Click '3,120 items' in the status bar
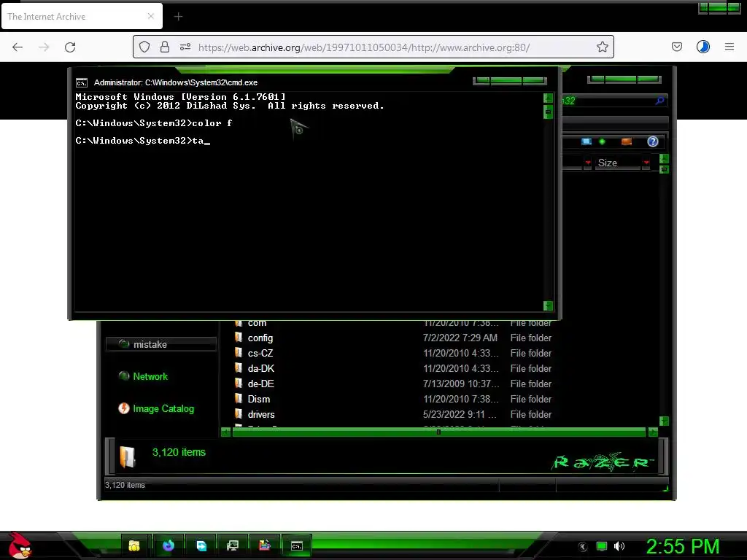Screen dimensions: 747x560 (x=125, y=485)
